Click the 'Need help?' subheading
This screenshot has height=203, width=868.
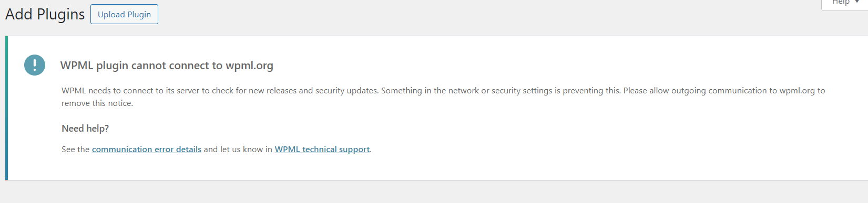85,129
